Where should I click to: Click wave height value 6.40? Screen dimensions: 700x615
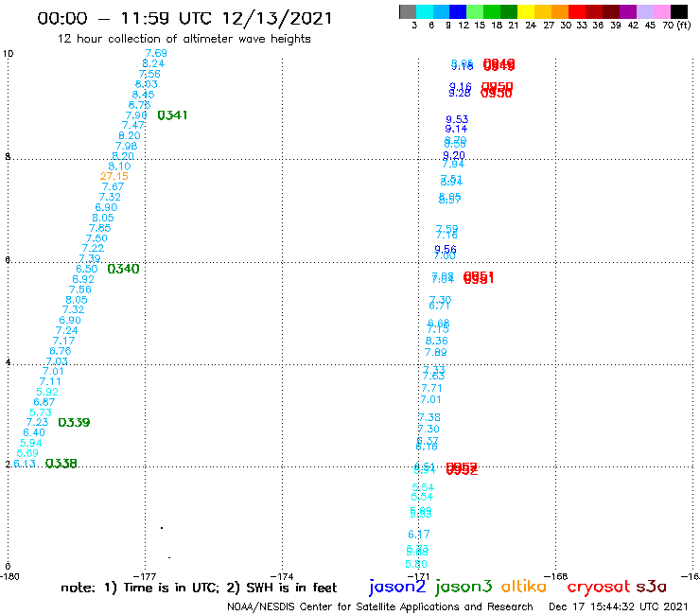34,432
